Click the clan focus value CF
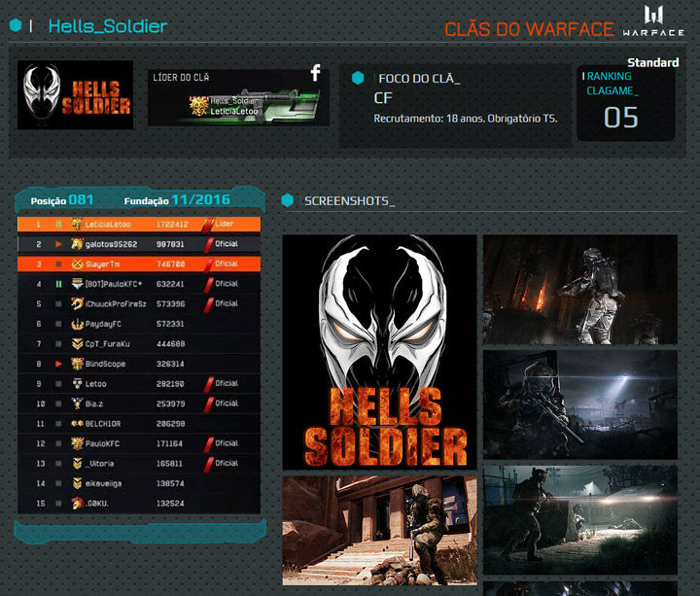This screenshot has height=596, width=700. [x=383, y=98]
